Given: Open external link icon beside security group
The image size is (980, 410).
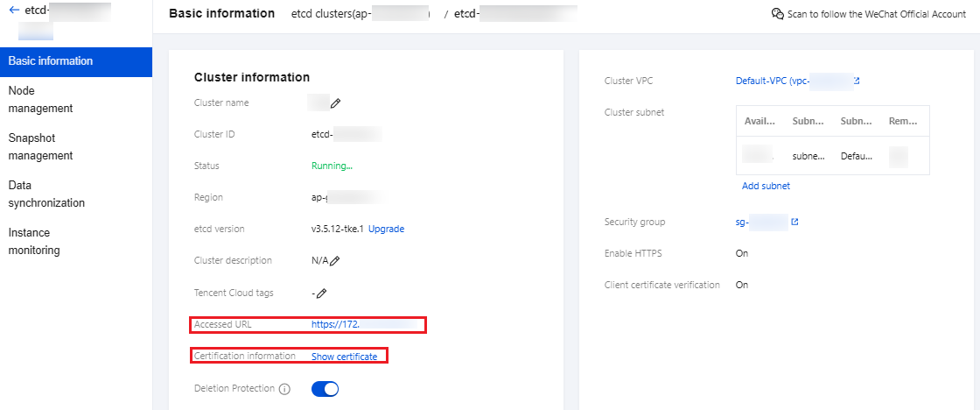Looking at the screenshot, I should 794,223.
